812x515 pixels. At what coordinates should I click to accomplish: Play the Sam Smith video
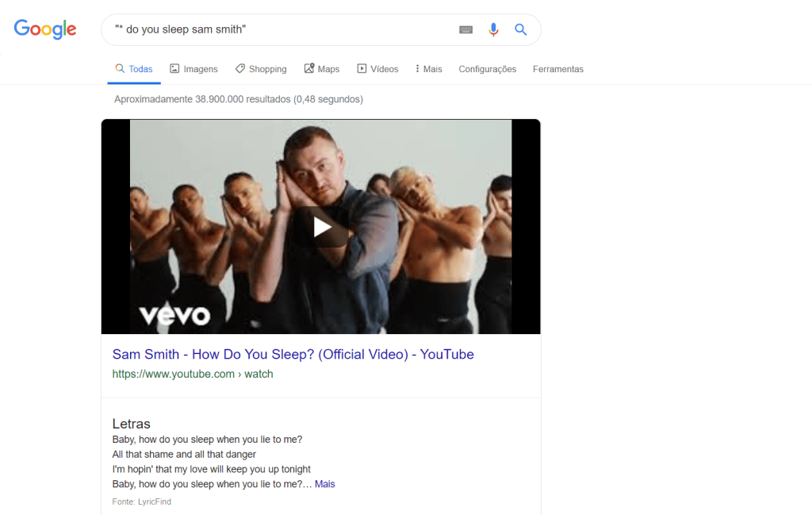321,227
